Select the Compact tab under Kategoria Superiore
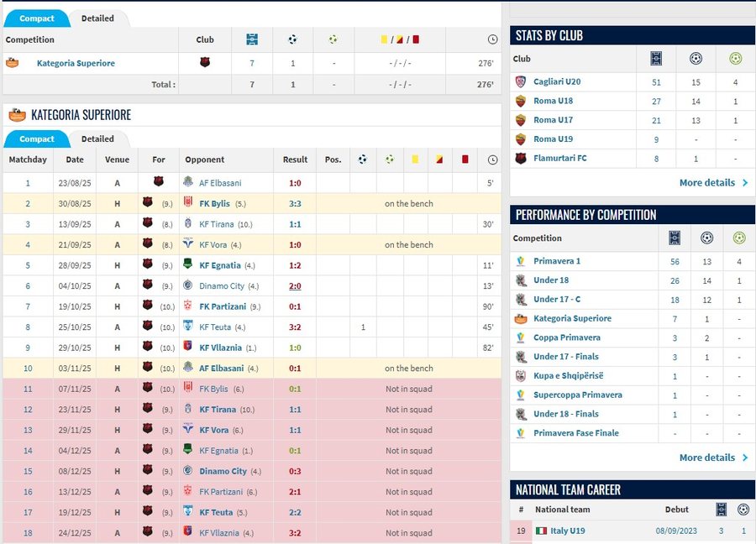Viewport: 756px width, 544px height. [37, 139]
